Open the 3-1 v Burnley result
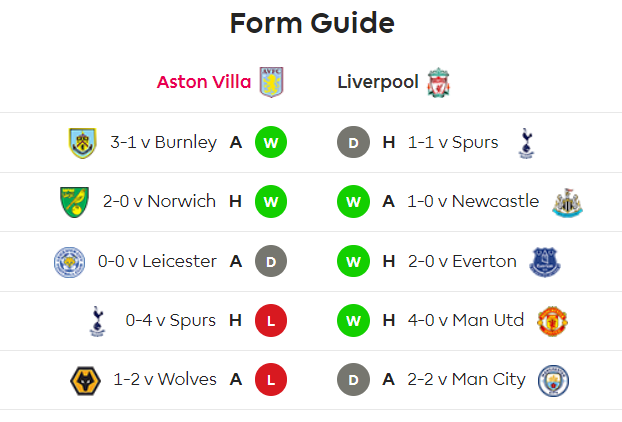Screen dimensions: 622x422 [x=163, y=142]
